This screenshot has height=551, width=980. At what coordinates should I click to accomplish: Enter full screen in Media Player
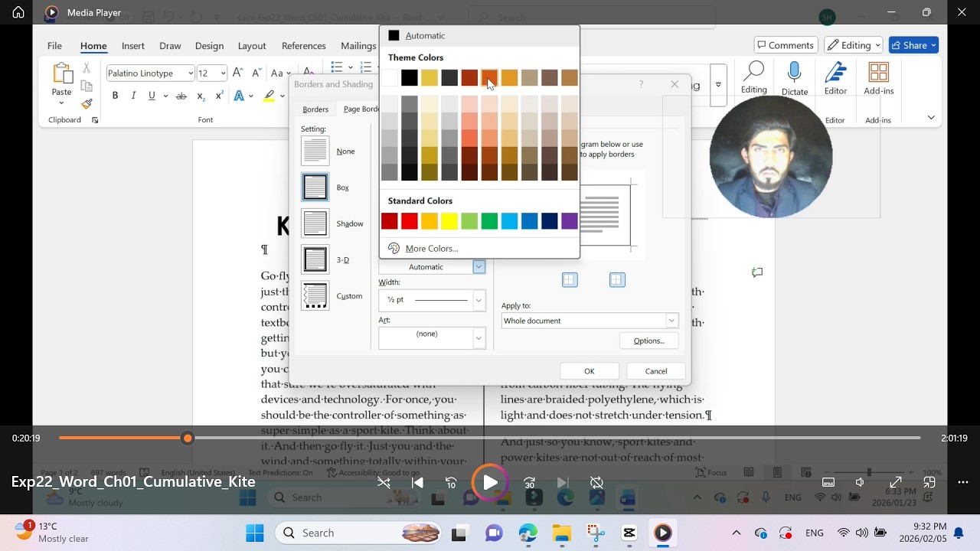[x=895, y=482]
